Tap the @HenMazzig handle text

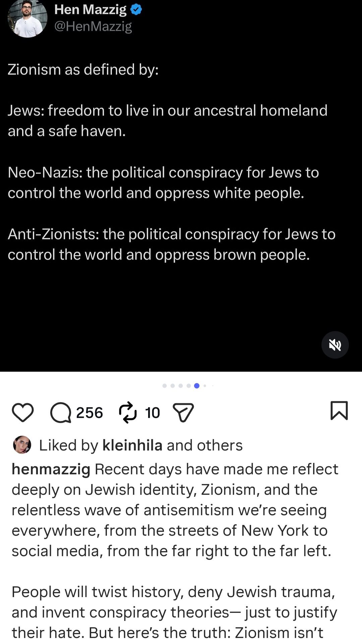pos(93,26)
